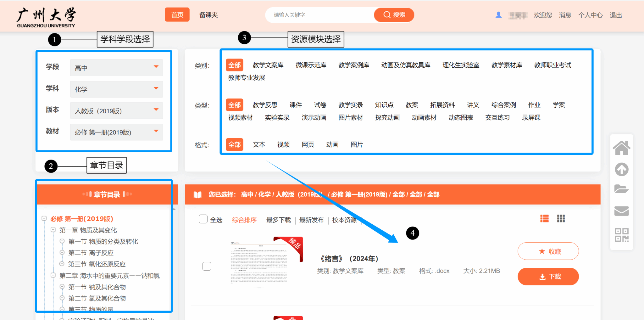The image size is (644, 320).
Task: Show the QR code icon
Action: click(x=621, y=235)
